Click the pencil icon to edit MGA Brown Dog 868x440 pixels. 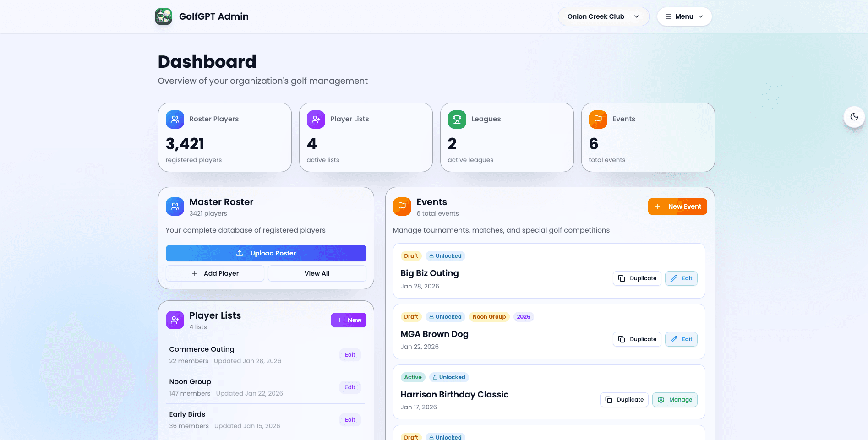(674, 339)
